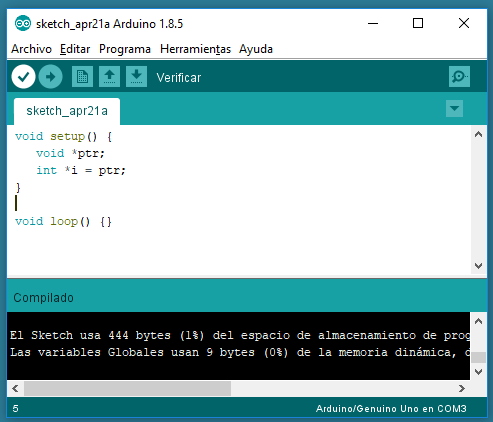The height and width of the screenshot is (422, 493).
Task: Click the Verify checkmark button
Action: [23, 77]
